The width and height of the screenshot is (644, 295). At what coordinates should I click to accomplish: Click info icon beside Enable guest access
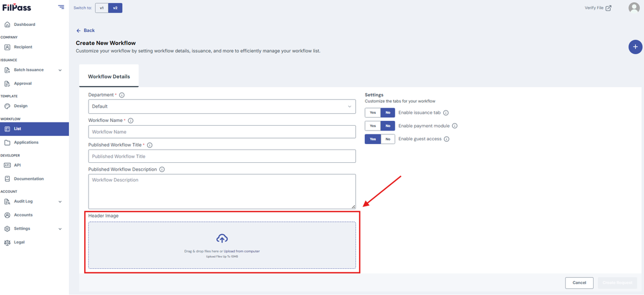tap(447, 139)
